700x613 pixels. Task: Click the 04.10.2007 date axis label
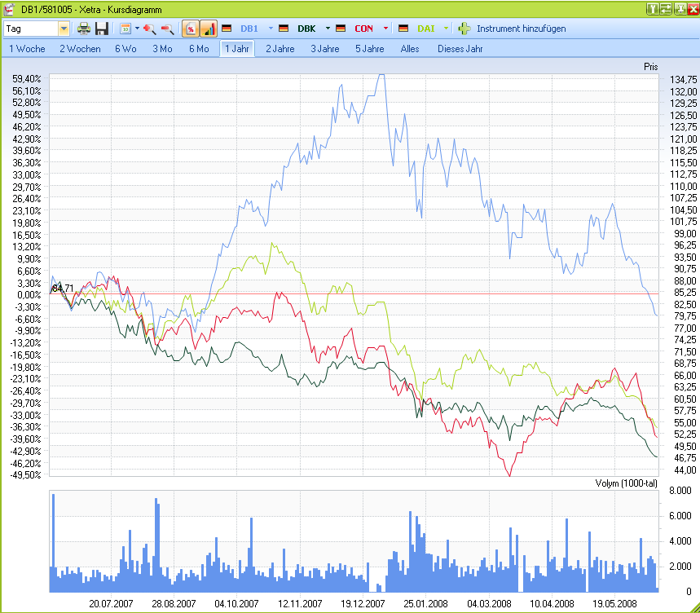click(236, 603)
